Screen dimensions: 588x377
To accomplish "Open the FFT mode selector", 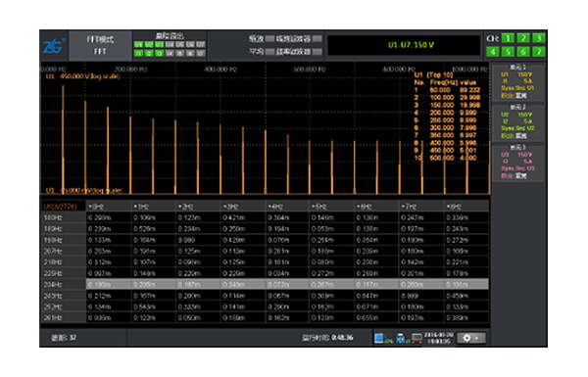I will coord(100,45).
